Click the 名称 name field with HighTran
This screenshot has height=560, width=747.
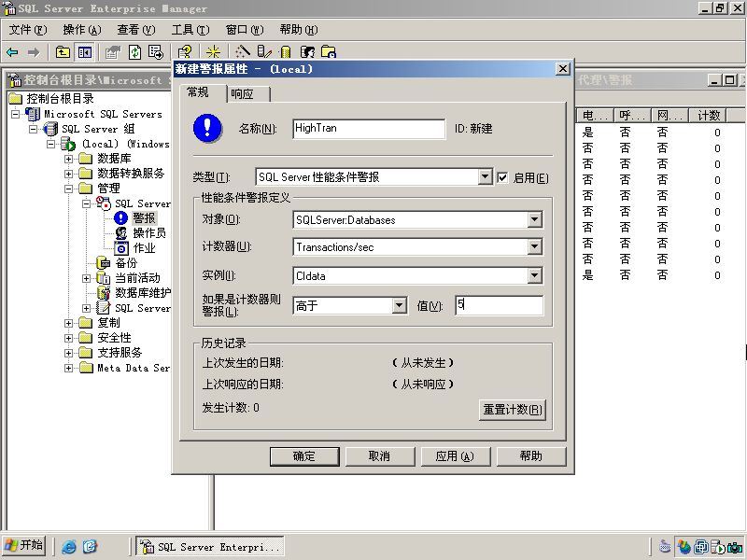coord(369,129)
